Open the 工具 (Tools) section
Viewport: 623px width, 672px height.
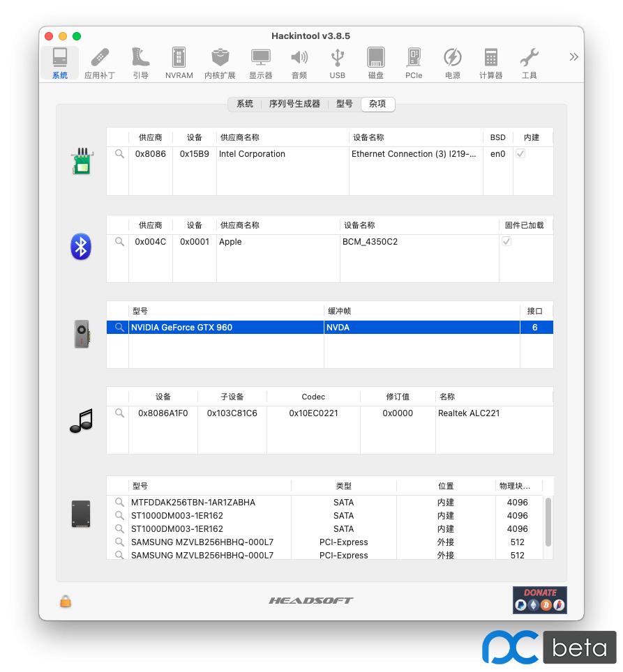[529, 63]
